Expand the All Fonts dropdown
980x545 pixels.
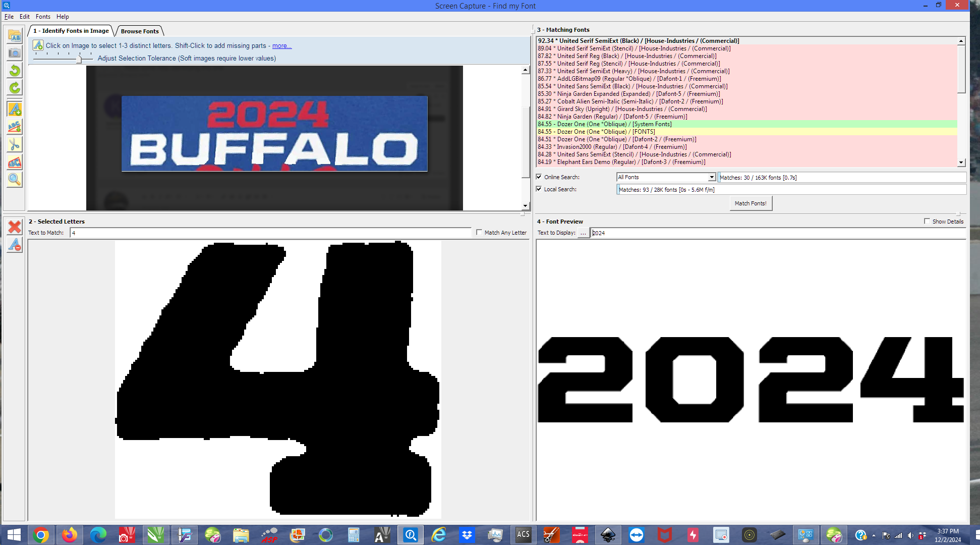click(x=712, y=177)
